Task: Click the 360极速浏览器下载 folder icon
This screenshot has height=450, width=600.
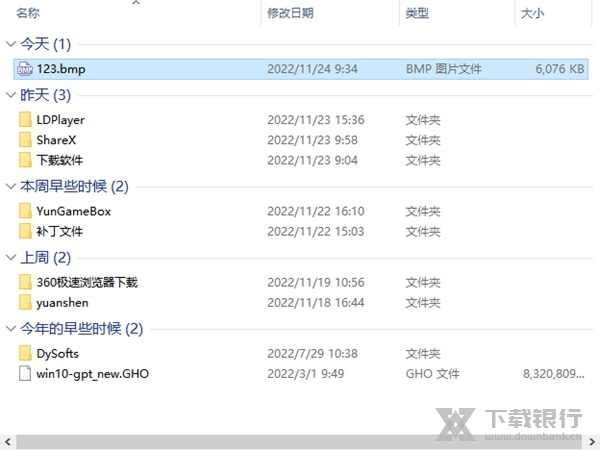Action: [x=25, y=282]
